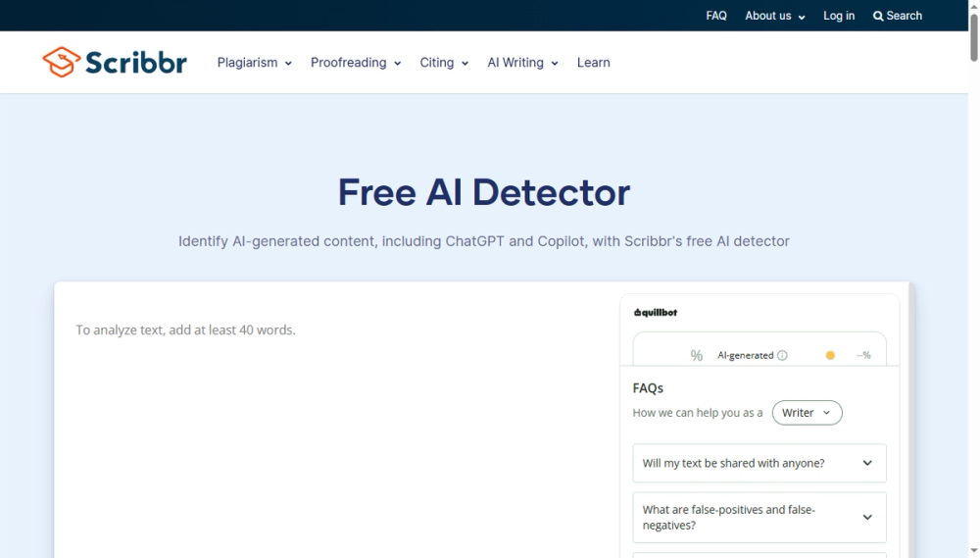The height and width of the screenshot is (558, 980).
Task: Open the AI Writing dropdown
Action: click(x=522, y=63)
